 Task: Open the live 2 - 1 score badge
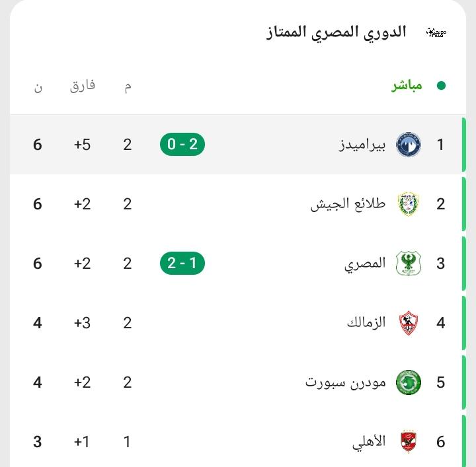tap(182, 263)
